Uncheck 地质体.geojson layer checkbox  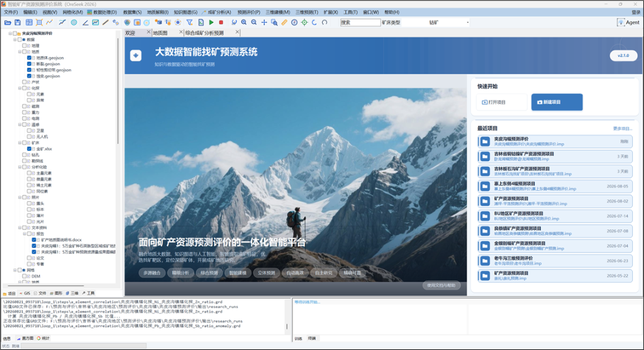[29, 58]
